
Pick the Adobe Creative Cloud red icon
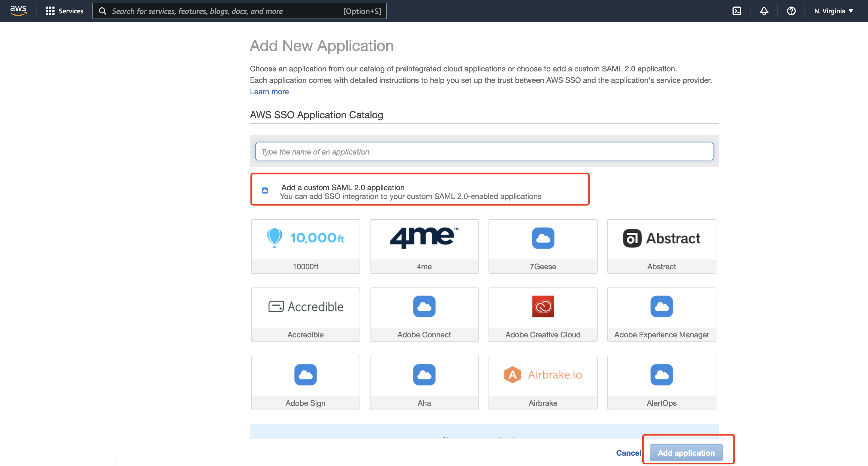coord(543,307)
